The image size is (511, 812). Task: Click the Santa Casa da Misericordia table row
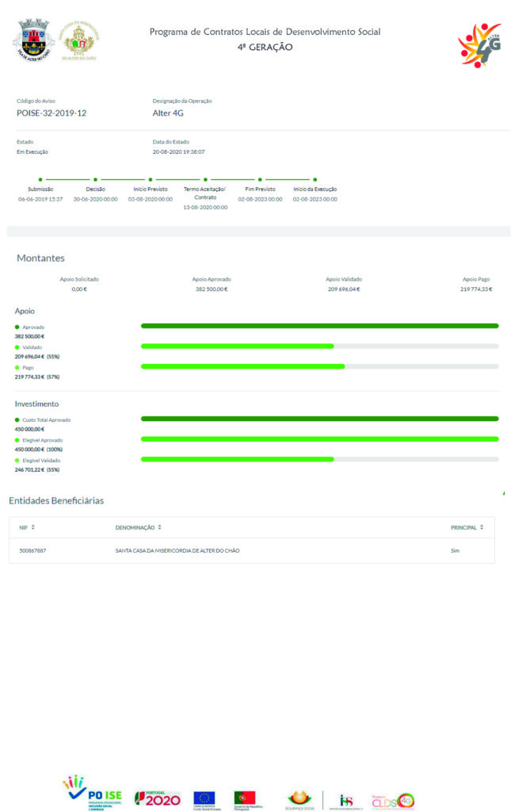(251, 550)
